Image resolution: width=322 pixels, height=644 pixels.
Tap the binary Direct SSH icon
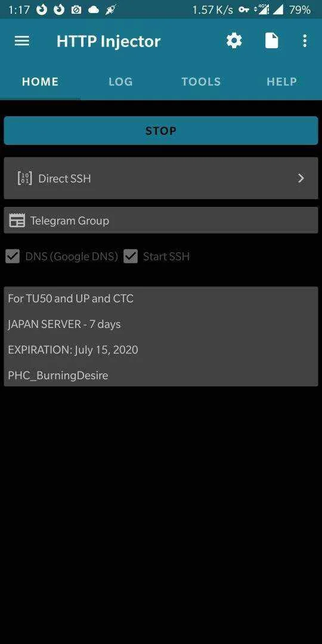[24, 178]
